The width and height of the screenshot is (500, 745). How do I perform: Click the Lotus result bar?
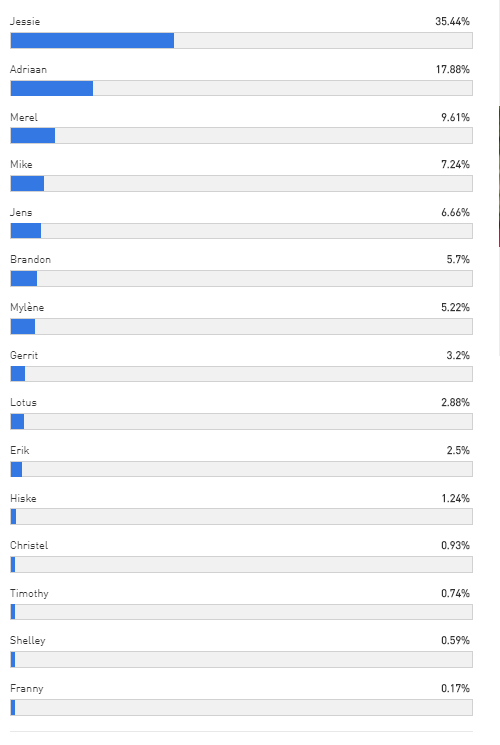click(x=241, y=421)
